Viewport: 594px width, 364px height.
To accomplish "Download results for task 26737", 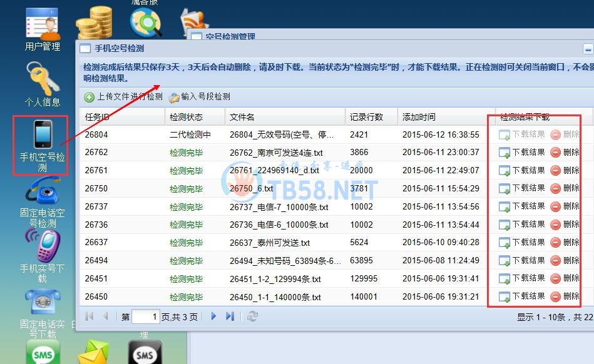I will (x=521, y=206).
